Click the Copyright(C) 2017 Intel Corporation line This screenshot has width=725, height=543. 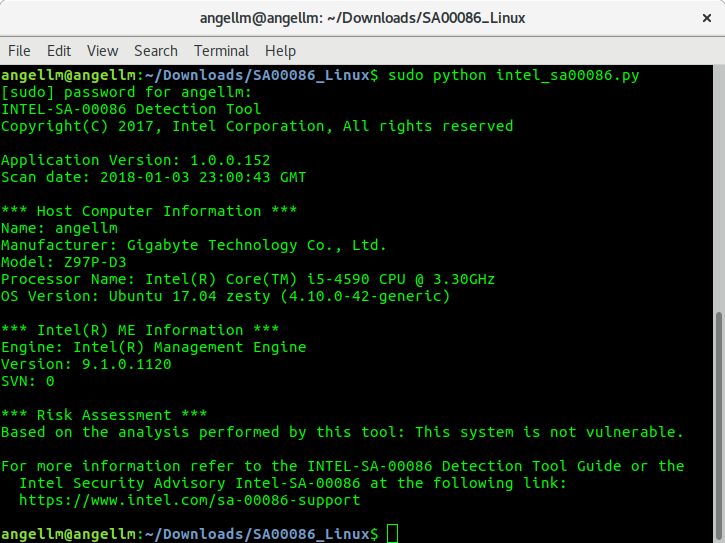[x=257, y=126]
